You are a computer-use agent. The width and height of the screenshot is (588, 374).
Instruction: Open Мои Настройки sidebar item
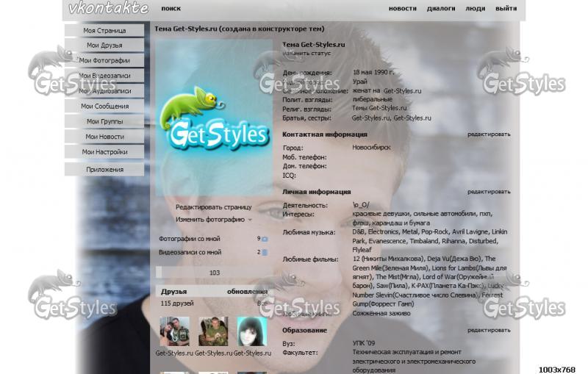[x=104, y=152]
